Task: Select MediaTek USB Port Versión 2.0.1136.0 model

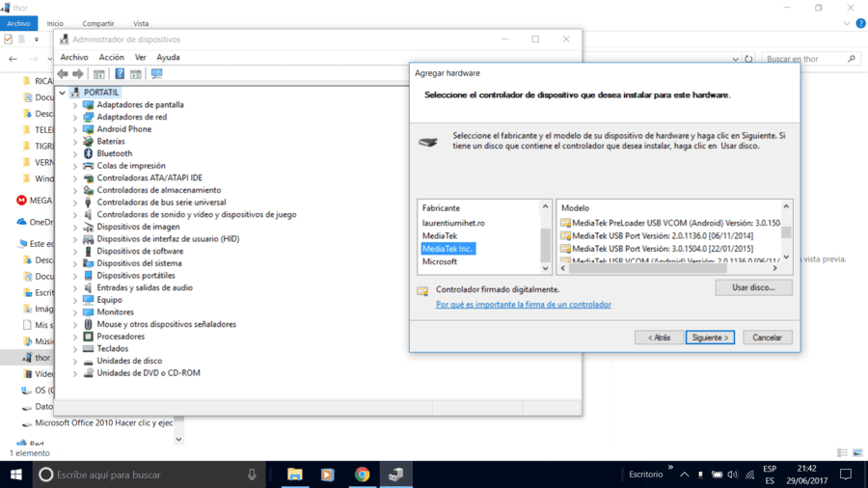Action: (x=657, y=235)
